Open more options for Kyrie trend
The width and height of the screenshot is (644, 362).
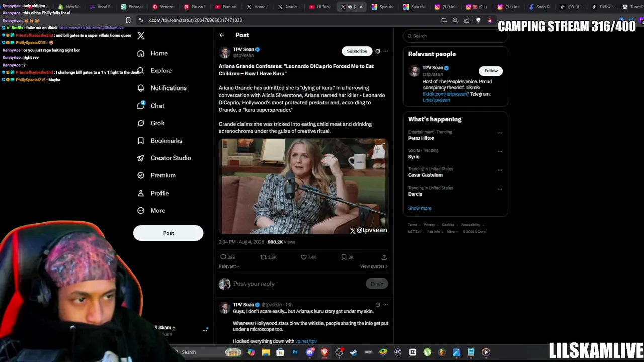500,151
